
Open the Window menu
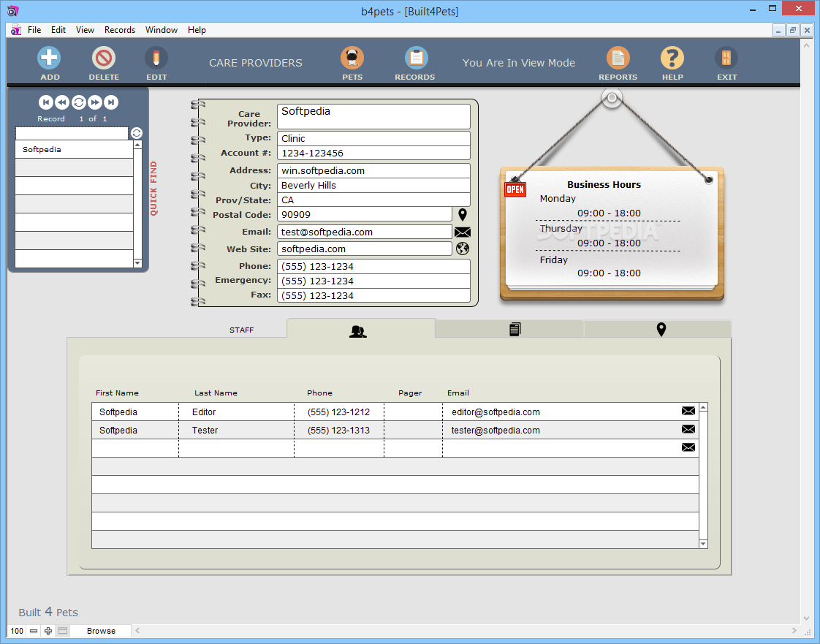(161, 30)
